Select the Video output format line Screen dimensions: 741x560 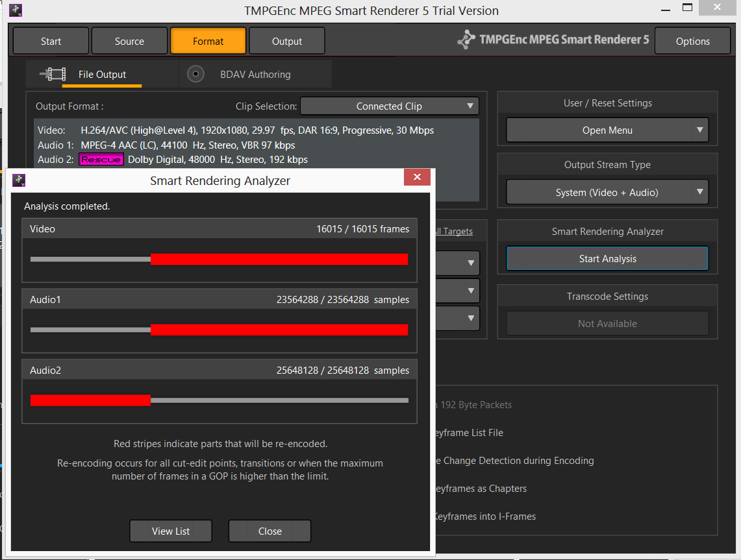(x=236, y=130)
